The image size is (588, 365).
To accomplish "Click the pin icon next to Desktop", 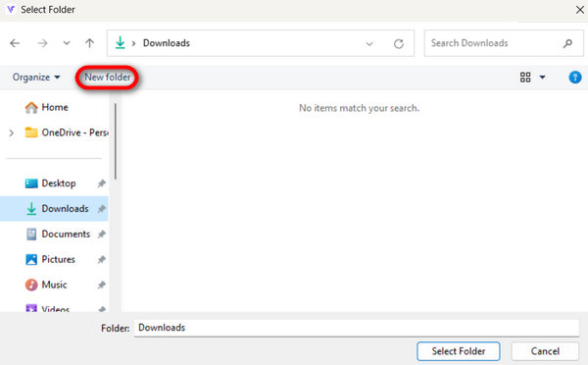I will point(102,183).
